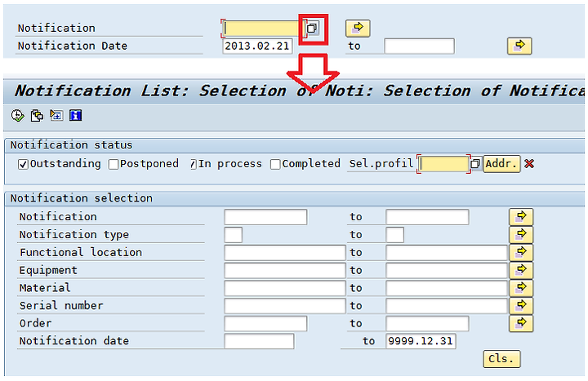Click the Serial number 'to' field
This screenshot has height=381, width=588.
click(446, 306)
